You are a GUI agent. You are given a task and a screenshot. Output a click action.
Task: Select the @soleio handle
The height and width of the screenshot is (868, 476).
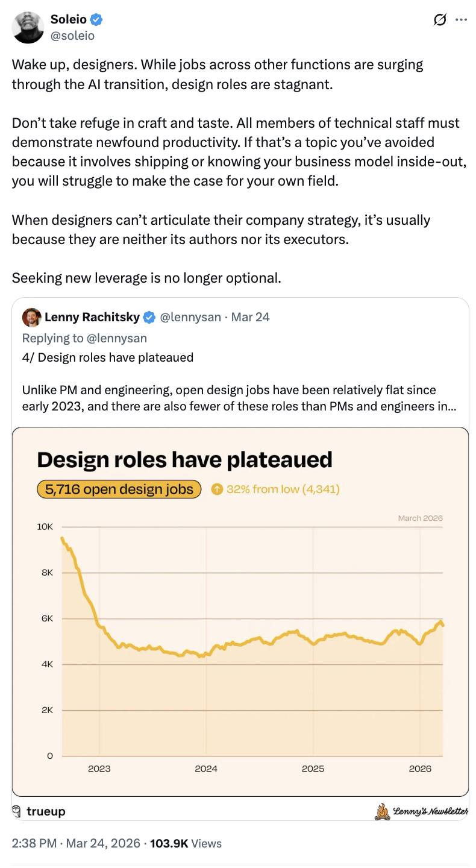pyautogui.click(x=72, y=35)
